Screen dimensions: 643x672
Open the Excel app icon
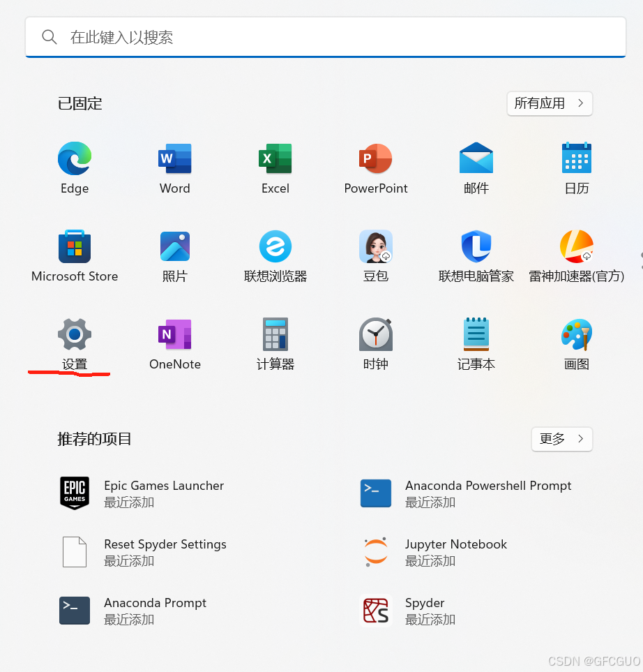tap(275, 158)
